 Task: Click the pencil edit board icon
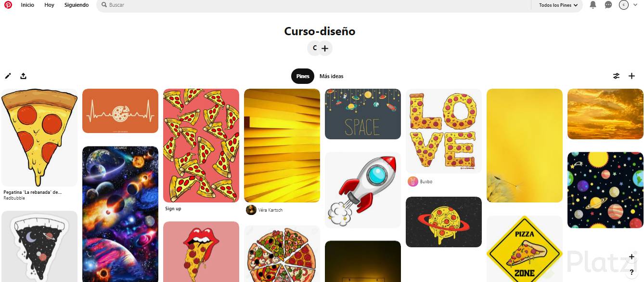coord(8,76)
